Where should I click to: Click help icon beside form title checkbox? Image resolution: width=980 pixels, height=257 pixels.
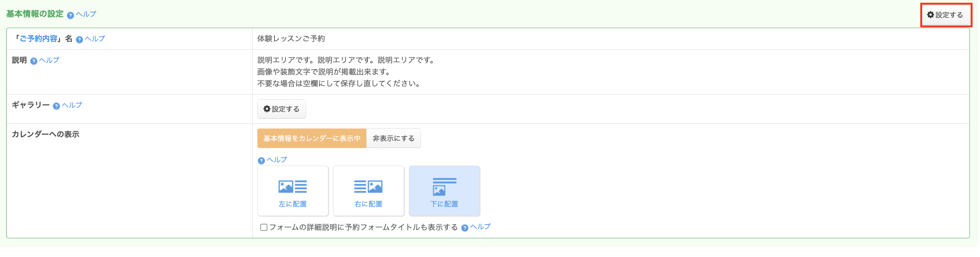point(465,228)
